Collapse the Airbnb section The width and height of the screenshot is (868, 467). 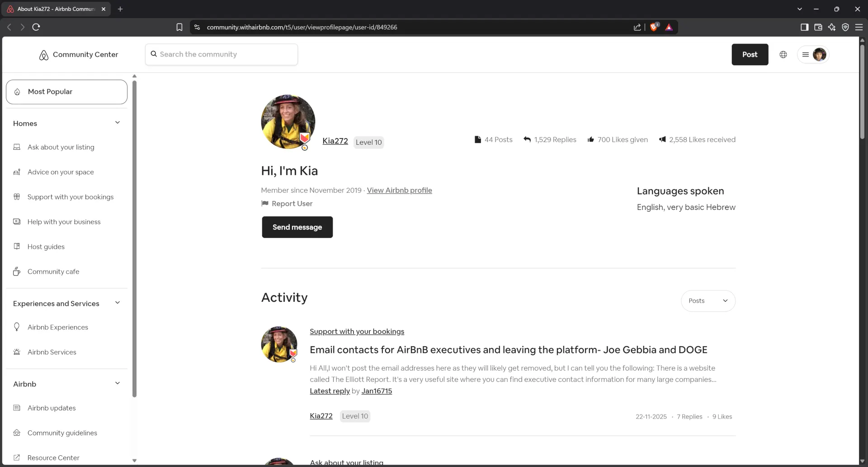pyautogui.click(x=118, y=383)
